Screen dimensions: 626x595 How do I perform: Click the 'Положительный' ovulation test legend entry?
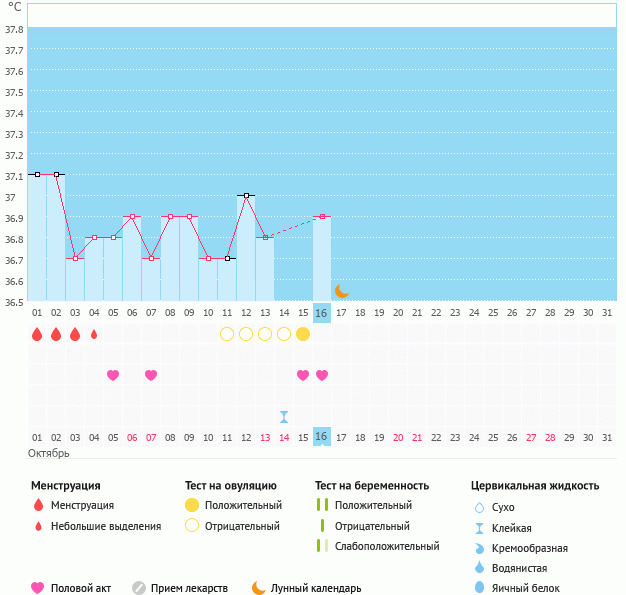pos(243,505)
